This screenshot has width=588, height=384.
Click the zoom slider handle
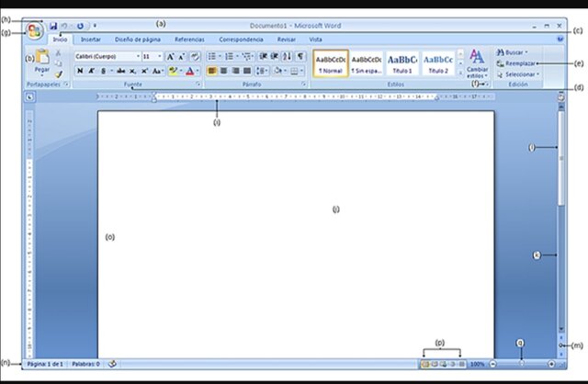[x=522, y=364]
